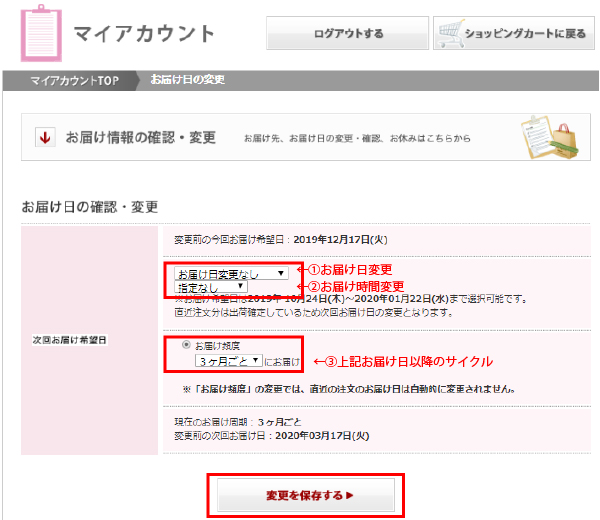Open the 3ヶ月ごと frequency dropdown
Screen dimensions: 600x520
pyautogui.click(x=229, y=360)
